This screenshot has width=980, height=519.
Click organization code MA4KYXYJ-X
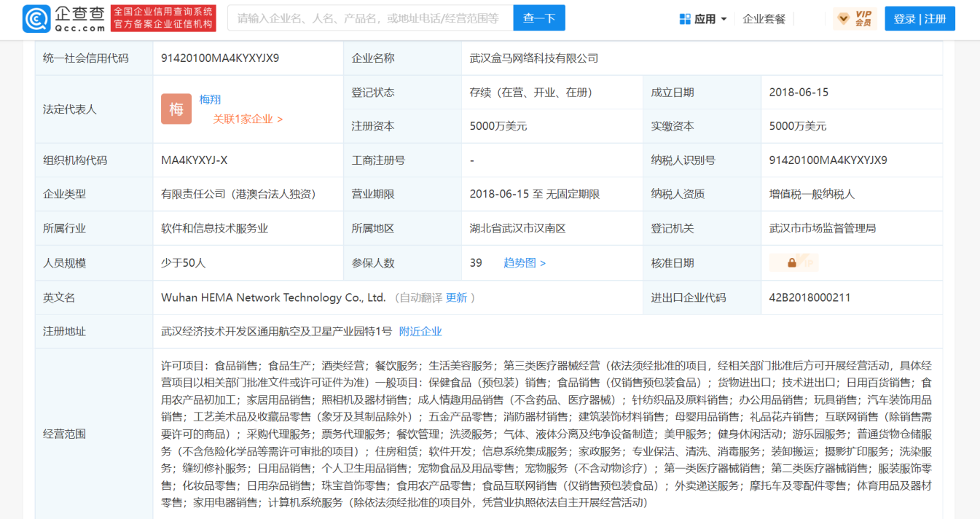195,160
